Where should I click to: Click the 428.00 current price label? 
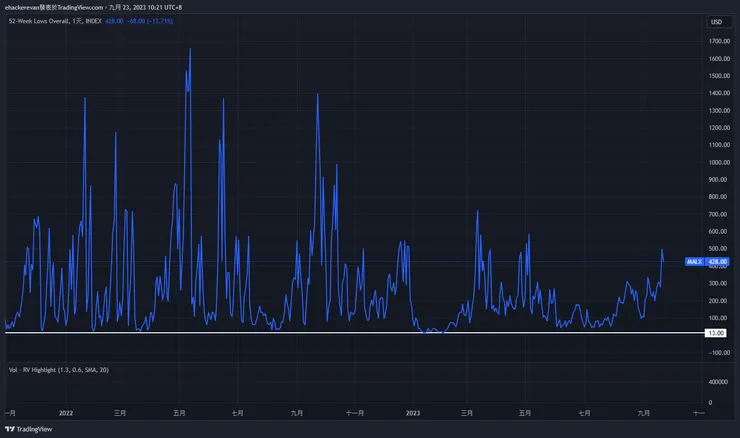717,261
